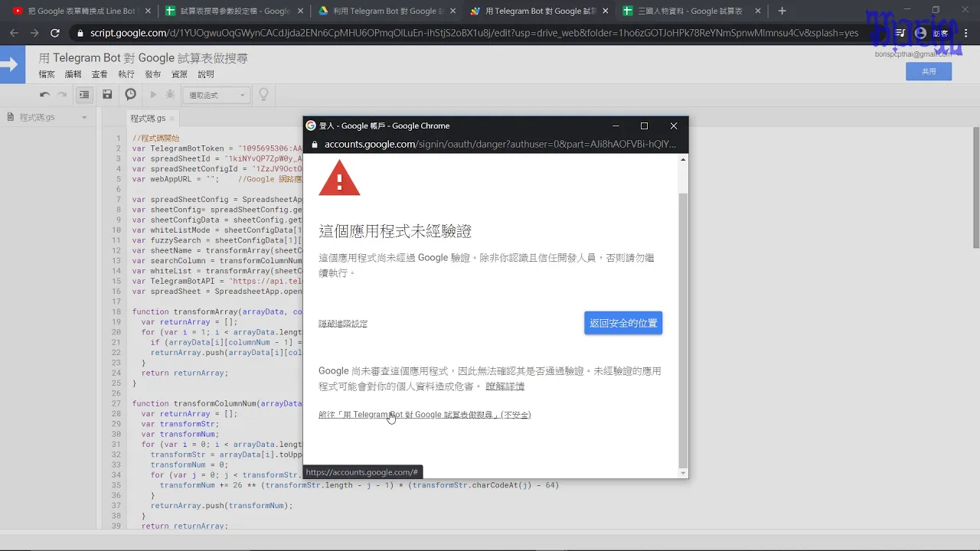Click the guest profile avatar icon
980x551 pixels.
point(920,33)
